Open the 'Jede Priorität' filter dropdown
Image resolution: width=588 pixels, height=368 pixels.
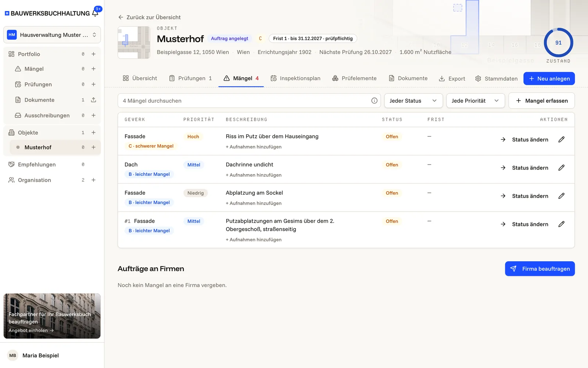(x=476, y=100)
